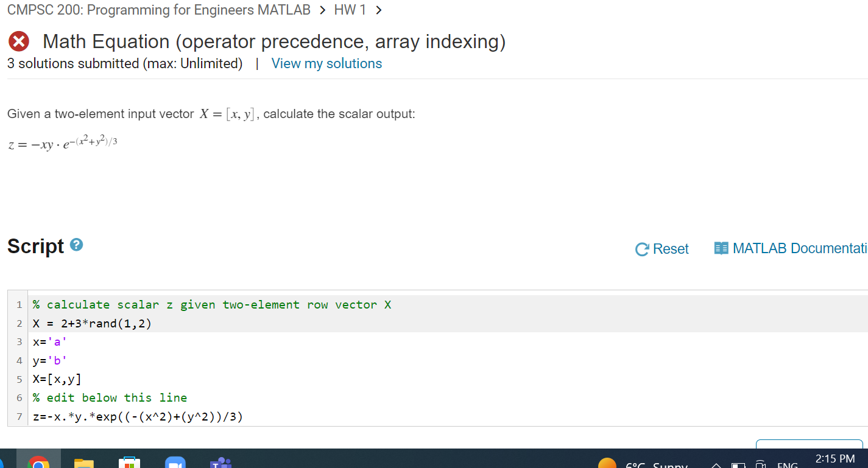Launch Google Chrome from the taskbar
Viewport: 868px width, 468px height.
tap(38, 464)
